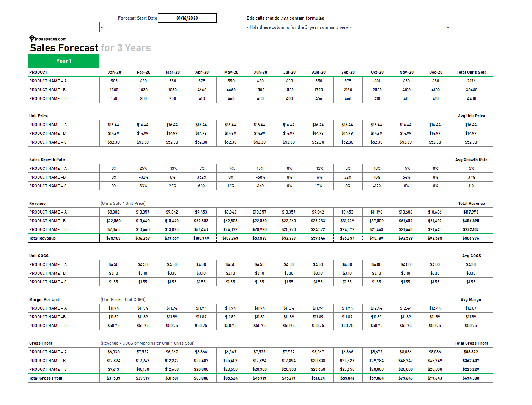Screen dimensions: 532x405
Task: Select Product C total gross profit $225,229
Action: [x=471, y=369]
